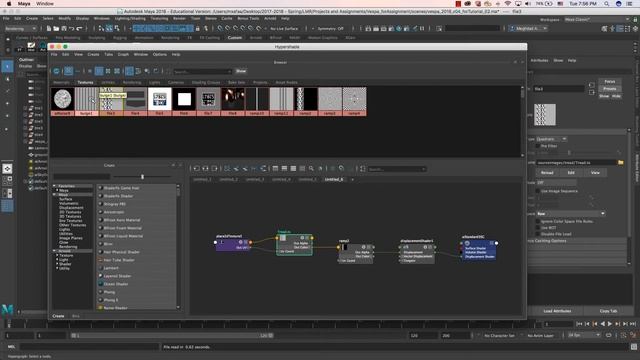Click the place2dTexture1 node in graph
Screen dimensions: 640x360
[x=232, y=244]
